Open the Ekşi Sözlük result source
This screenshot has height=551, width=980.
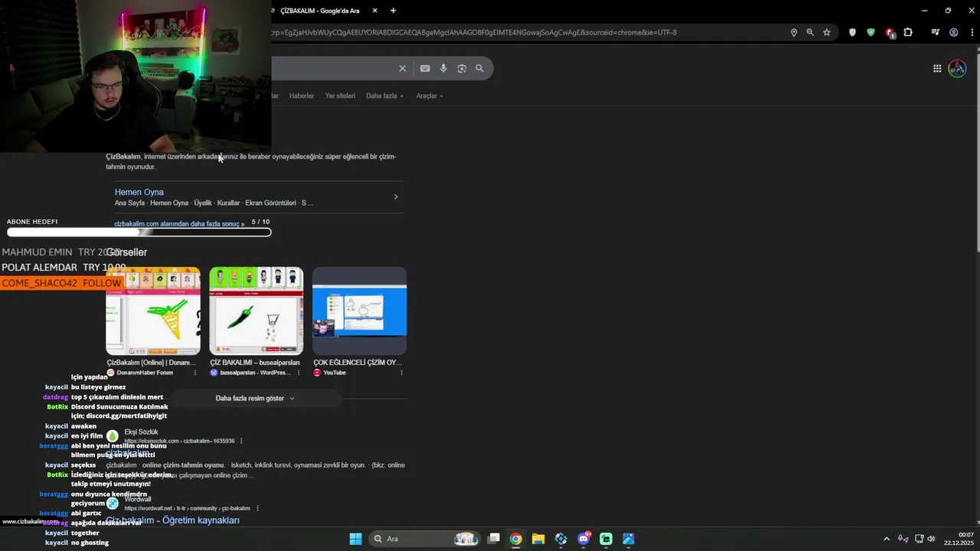point(141,432)
